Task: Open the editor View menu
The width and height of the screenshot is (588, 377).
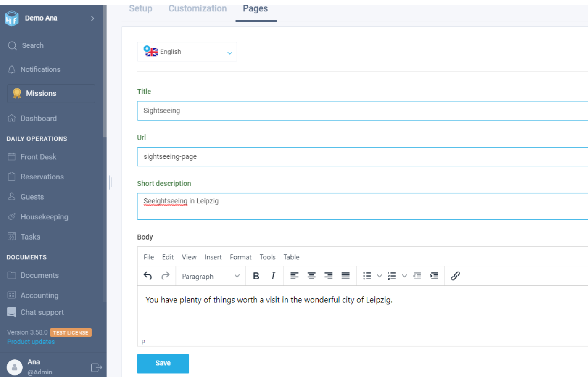Action: [189, 257]
